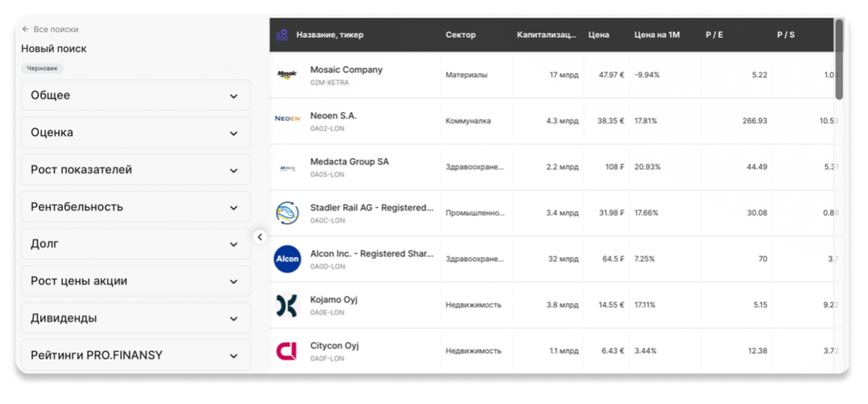Click the -9.94% monthly change cell
868x404 pixels.
click(647, 75)
